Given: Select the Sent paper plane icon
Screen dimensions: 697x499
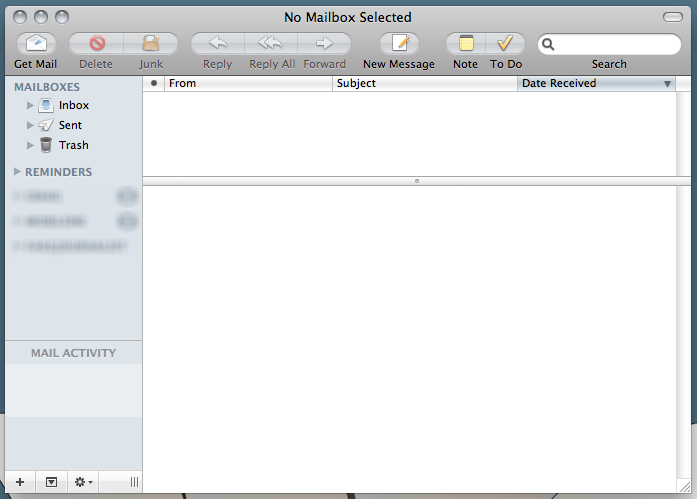Looking at the screenshot, I should click(x=46, y=125).
